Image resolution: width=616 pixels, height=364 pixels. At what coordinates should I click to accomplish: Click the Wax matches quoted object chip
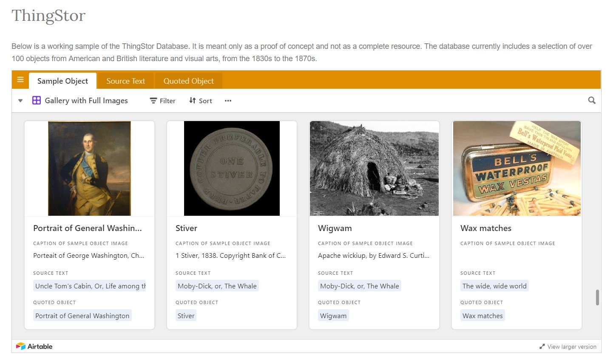[483, 316]
